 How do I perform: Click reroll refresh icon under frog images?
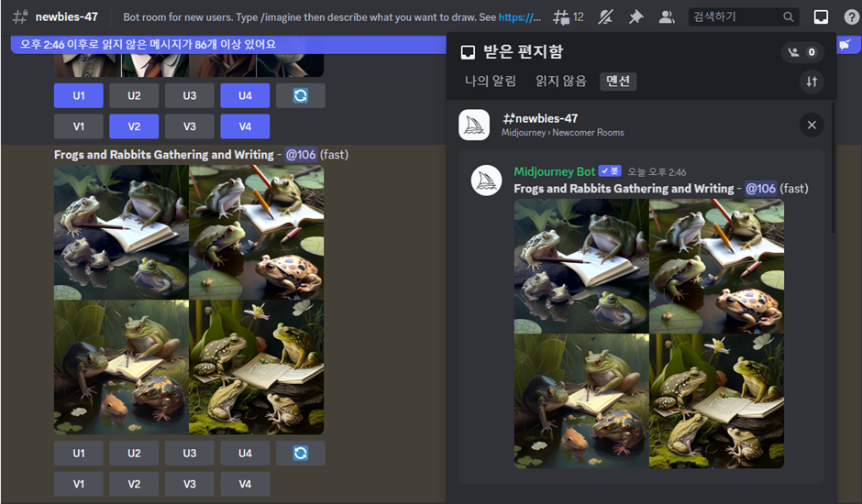tap(301, 454)
